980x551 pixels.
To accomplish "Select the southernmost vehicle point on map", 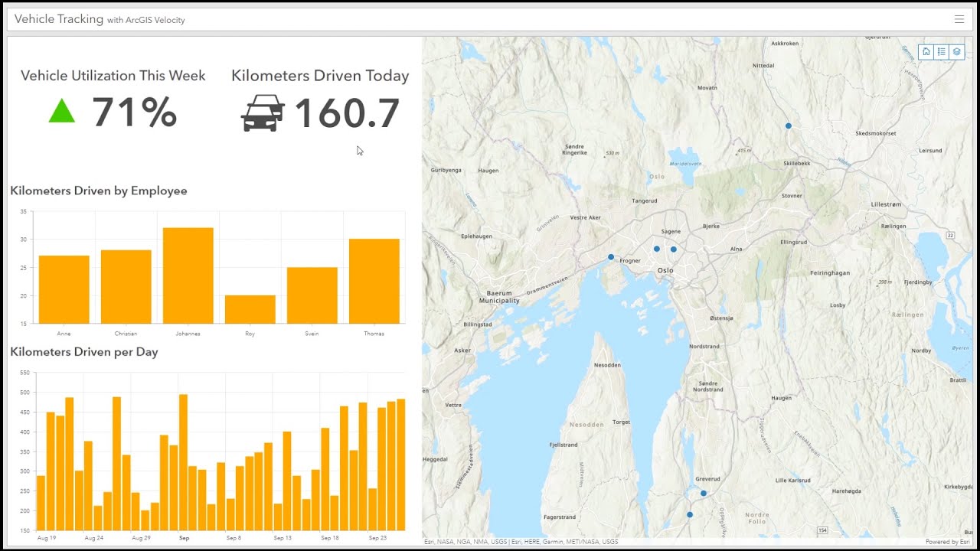I will pyautogui.click(x=690, y=515).
